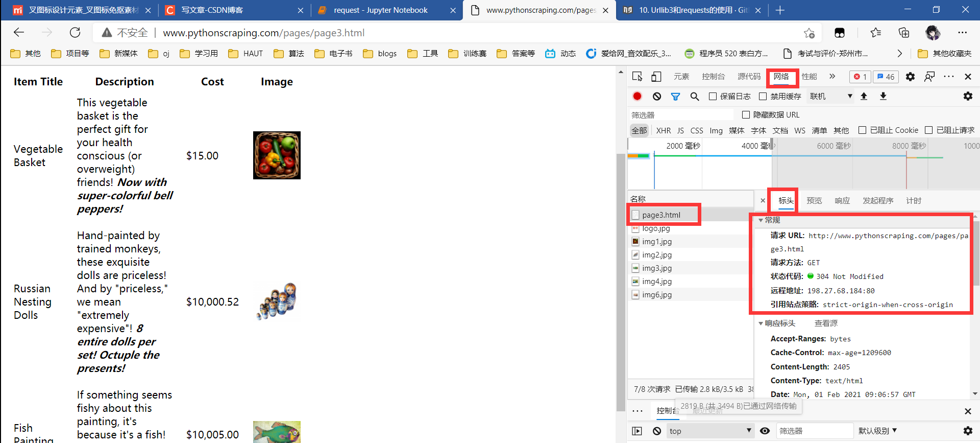
Task: Enable the 保留日志 checkbox
Action: [x=713, y=96]
